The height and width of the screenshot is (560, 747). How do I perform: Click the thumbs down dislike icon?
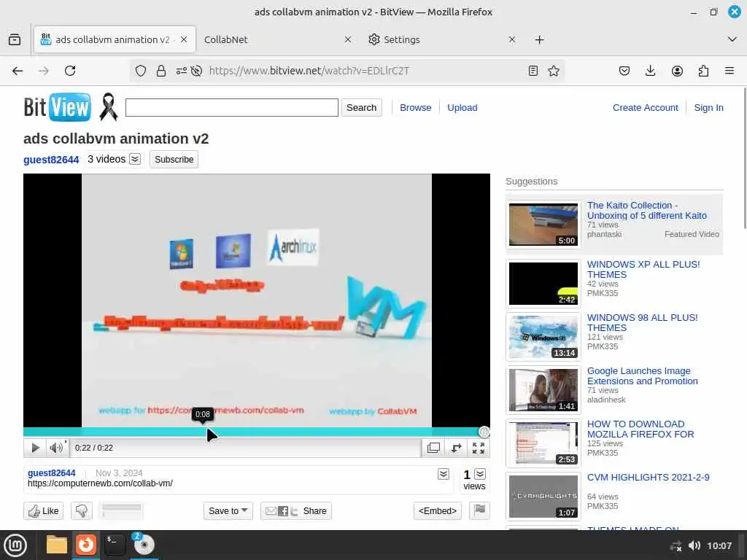(82, 511)
